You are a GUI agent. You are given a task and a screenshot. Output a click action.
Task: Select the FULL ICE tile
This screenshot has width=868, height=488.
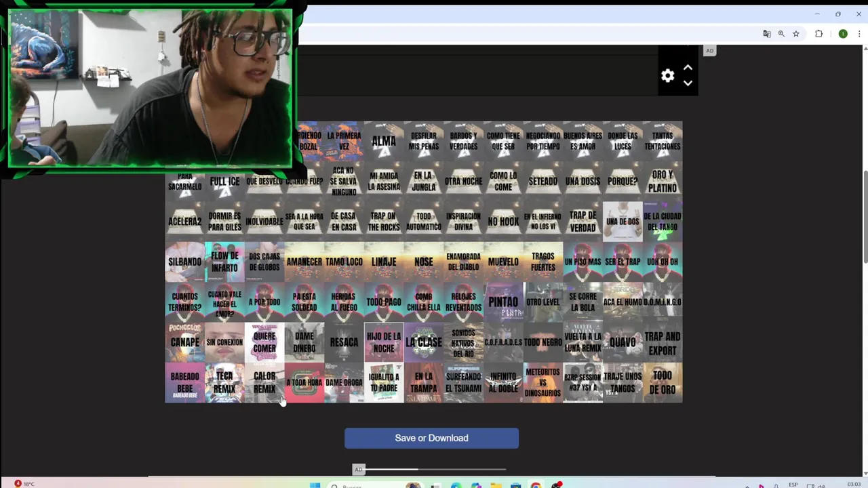(224, 181)
